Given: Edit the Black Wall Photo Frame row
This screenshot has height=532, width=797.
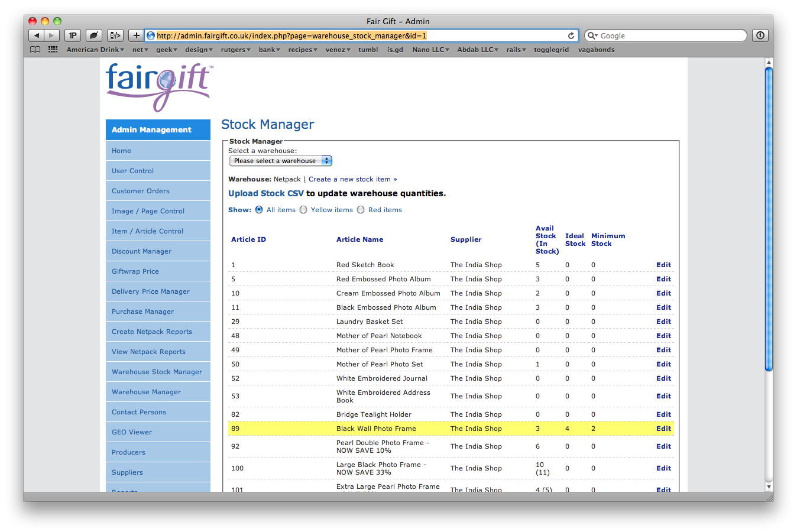Looking at the screenshot, I should coord(663,429).
